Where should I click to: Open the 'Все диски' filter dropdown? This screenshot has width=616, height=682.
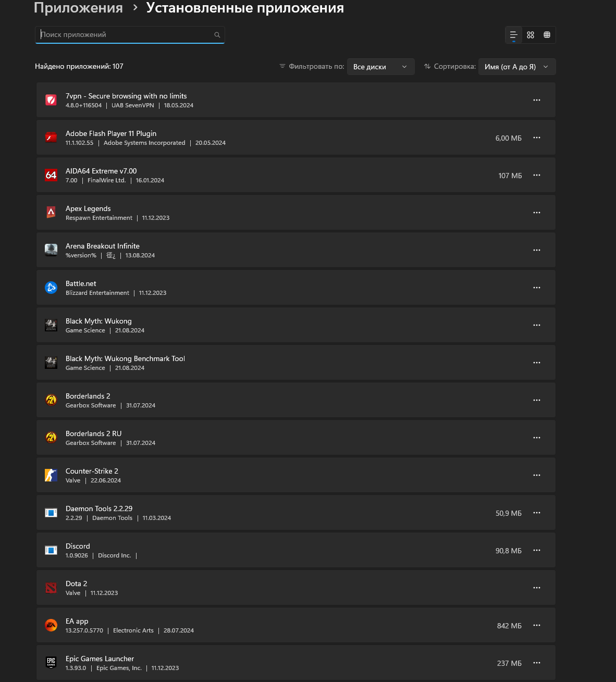pyautogui.click(x=381, y=67)
